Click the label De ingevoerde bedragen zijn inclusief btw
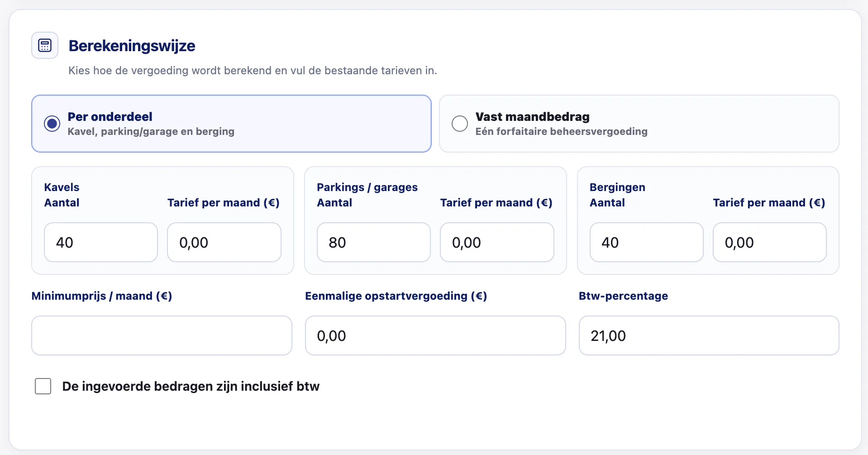This screenshot has width=868, height=455. [x=191, y=386]
